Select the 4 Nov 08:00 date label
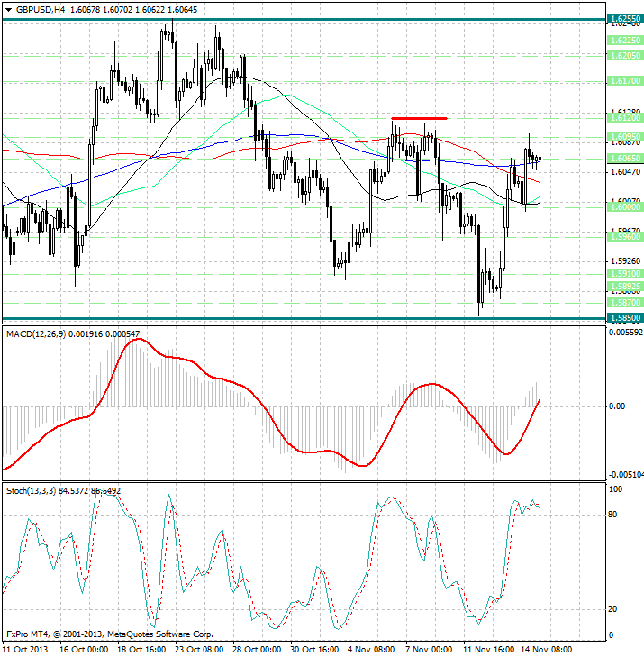Screen dimensions: 644x657 click(371, 650)
